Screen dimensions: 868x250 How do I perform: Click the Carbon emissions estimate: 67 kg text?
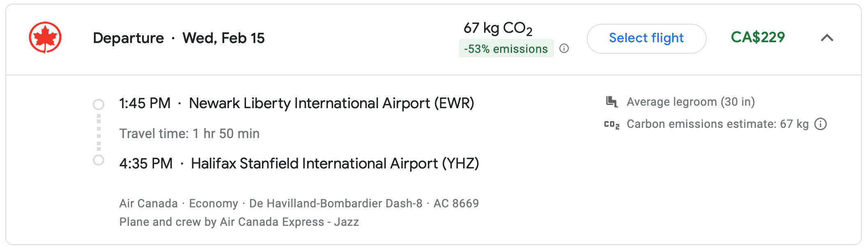(717, 124)
